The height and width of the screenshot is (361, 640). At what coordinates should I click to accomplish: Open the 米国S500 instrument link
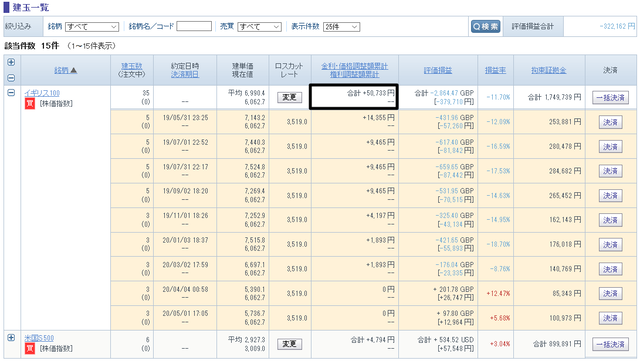click(39, 338)
